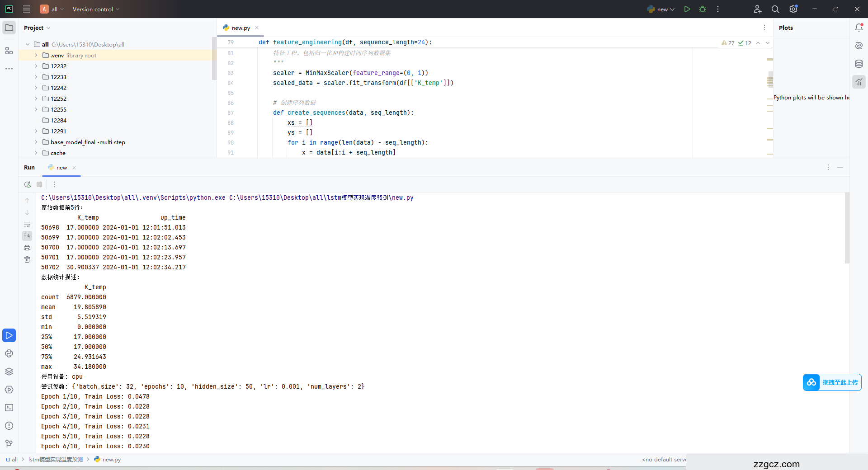Viewport: 868px width, 470px height.
Task: Open the Database tool window icon
Action: (x=859, y=64)
